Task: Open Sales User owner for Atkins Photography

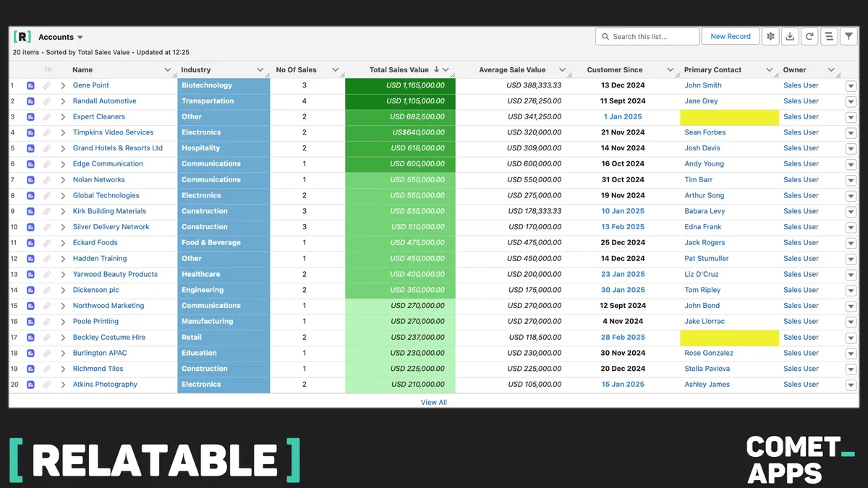Action: (801, 385)
